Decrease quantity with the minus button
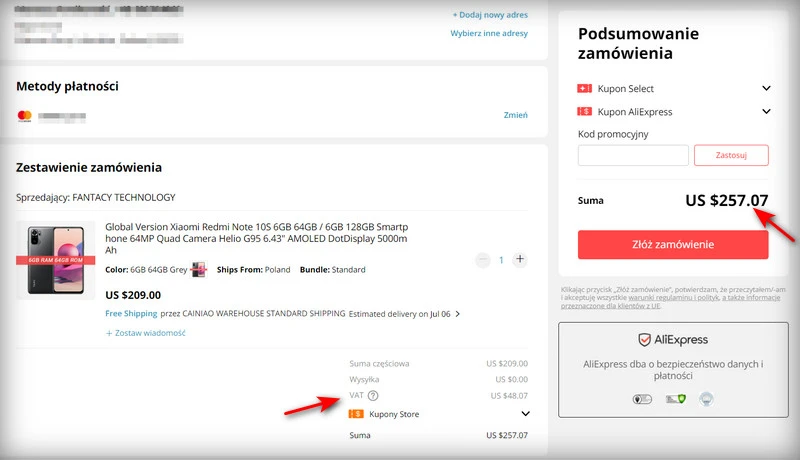Image resolution: width=800 pixels, height=460 pixels. [482, 260]
